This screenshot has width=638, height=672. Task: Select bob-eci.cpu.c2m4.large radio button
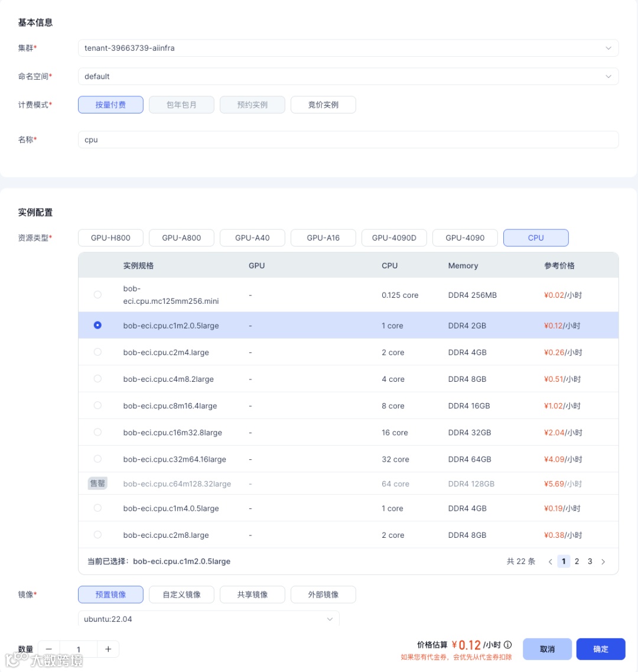coord(97,352)
